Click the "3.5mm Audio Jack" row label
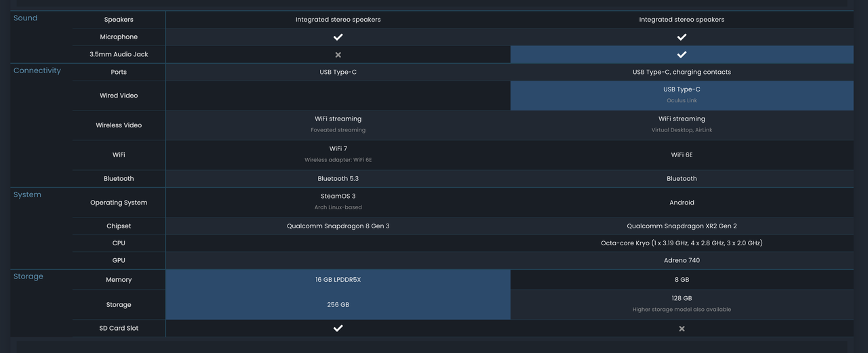The height and width of the screenshot is (353, 868). (x=119, y=54)
